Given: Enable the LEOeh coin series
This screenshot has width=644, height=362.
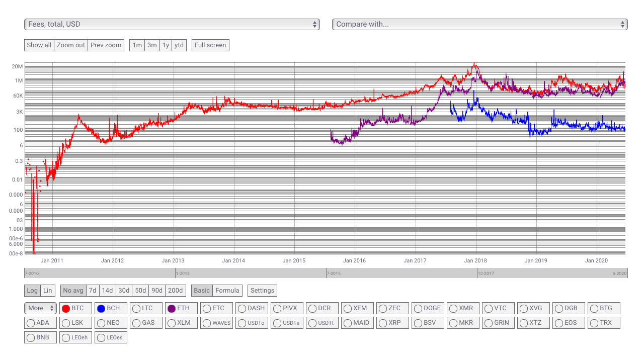Looking at the screenshot, I should (75, 337).
